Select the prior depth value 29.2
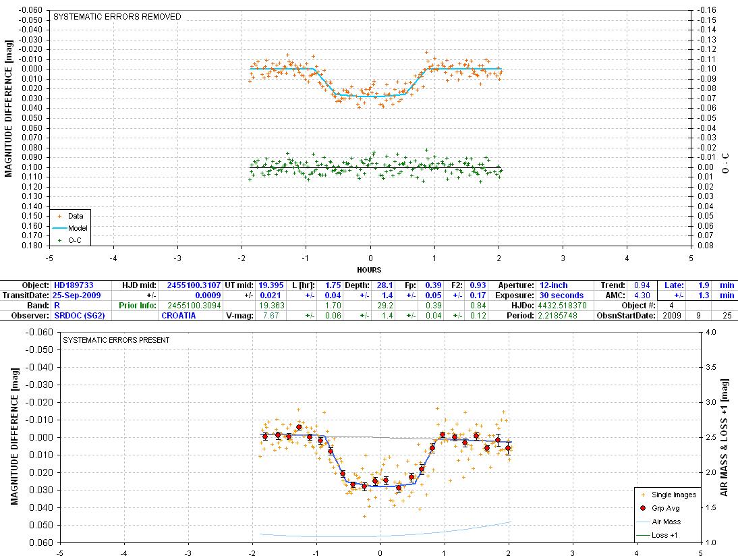This screenshot has width=738, height=560. click(385, 306)
